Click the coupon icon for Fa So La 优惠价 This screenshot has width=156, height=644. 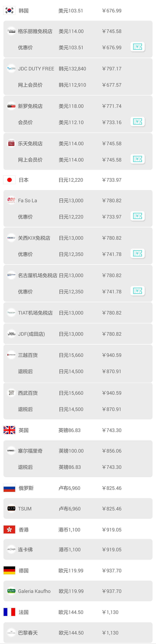[x=137, y=216]
